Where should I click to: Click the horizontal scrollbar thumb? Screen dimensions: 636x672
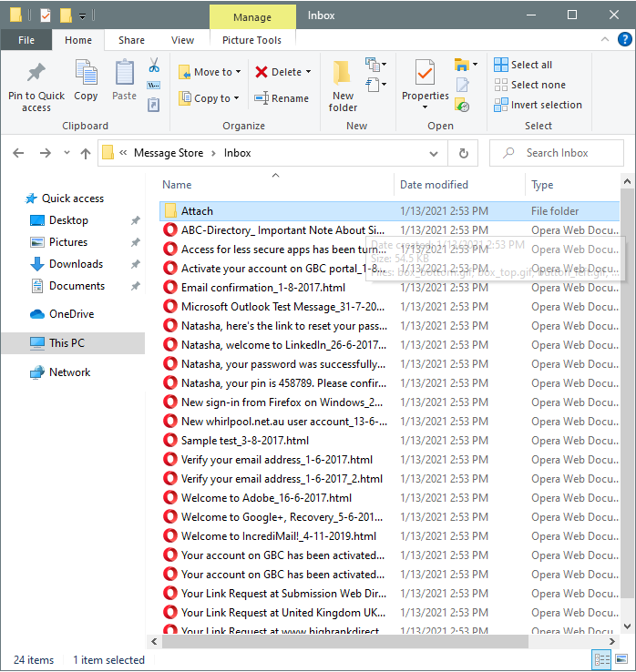click(x=345, y=642)
